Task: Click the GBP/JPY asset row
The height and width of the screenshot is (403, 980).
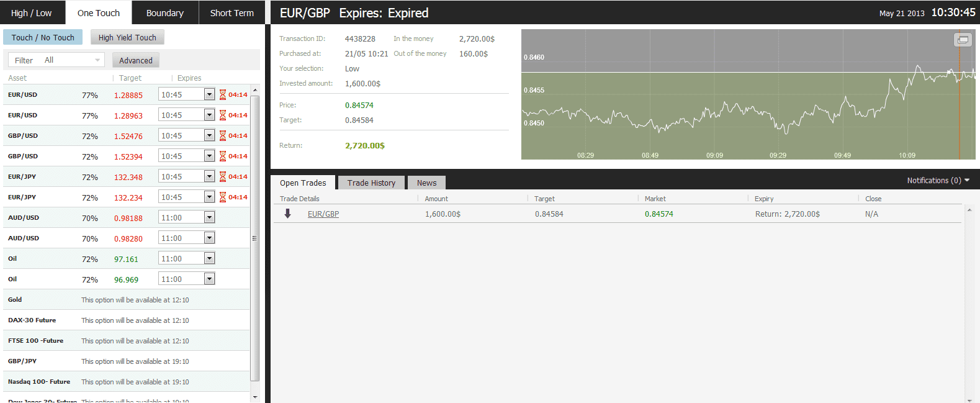Action: (127, 361)
